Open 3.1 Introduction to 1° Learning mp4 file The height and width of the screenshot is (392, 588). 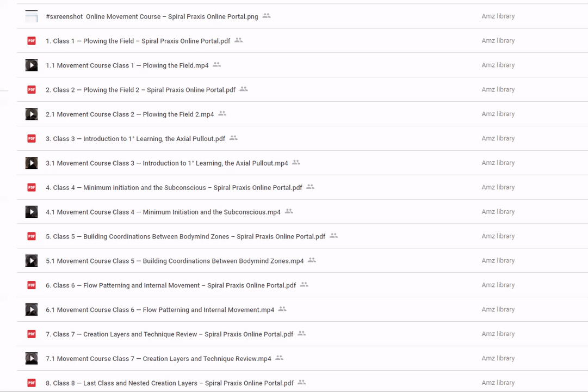(x=166, y=163)
